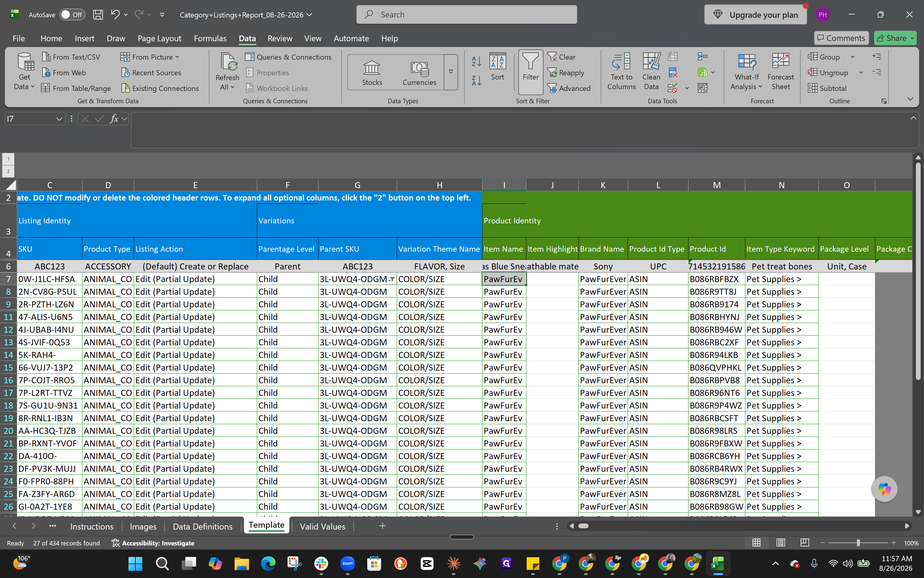Image resolution: width=924 pixels, height=578 pixels.
Task: Switch to Page Layout view
Action: 781,543
